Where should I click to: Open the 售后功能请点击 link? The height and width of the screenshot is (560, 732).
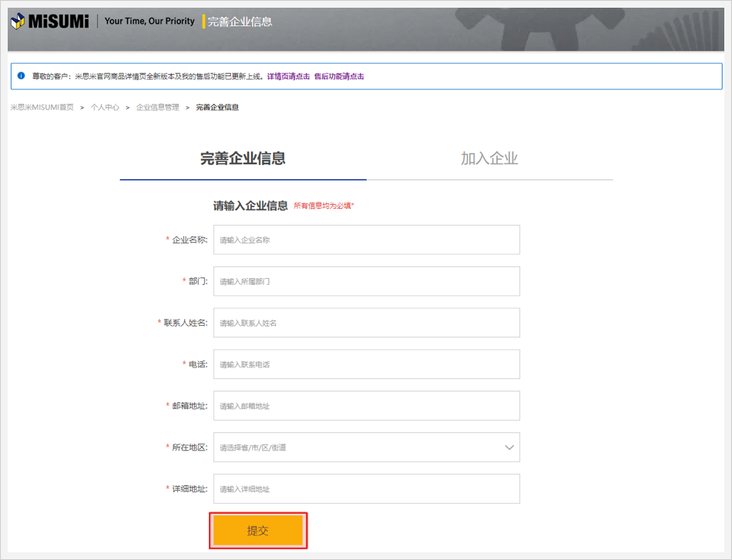coord(339,76)
